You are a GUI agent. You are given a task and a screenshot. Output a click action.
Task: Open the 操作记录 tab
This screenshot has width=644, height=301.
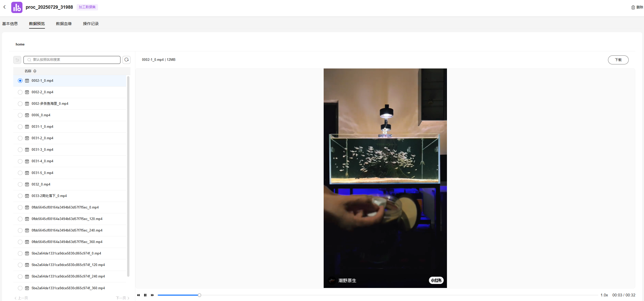[x=91, y=24]
